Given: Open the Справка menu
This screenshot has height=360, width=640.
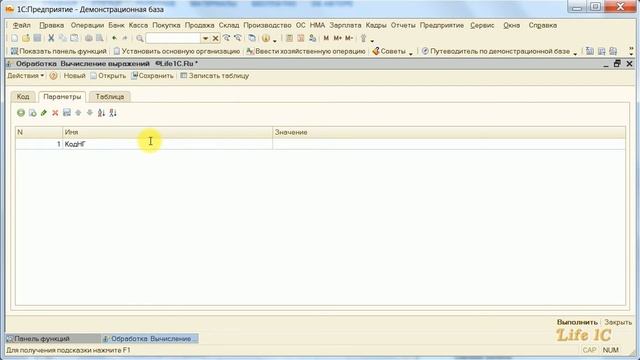Looking at the screenshot, I should click(542, 25).
